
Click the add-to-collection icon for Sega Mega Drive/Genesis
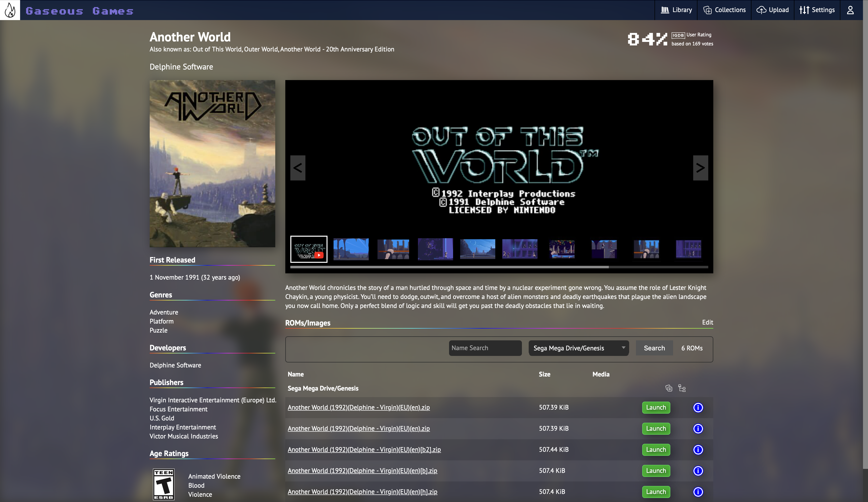point(669,388)
